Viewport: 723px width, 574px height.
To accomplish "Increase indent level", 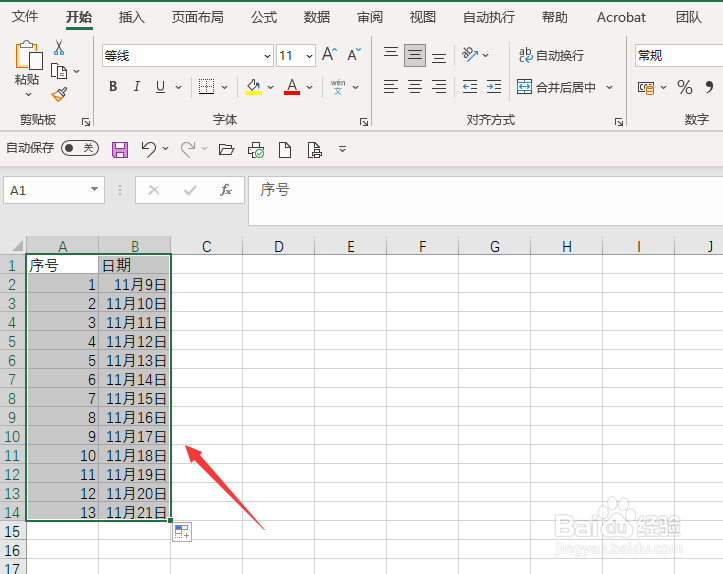I will 494,87.
